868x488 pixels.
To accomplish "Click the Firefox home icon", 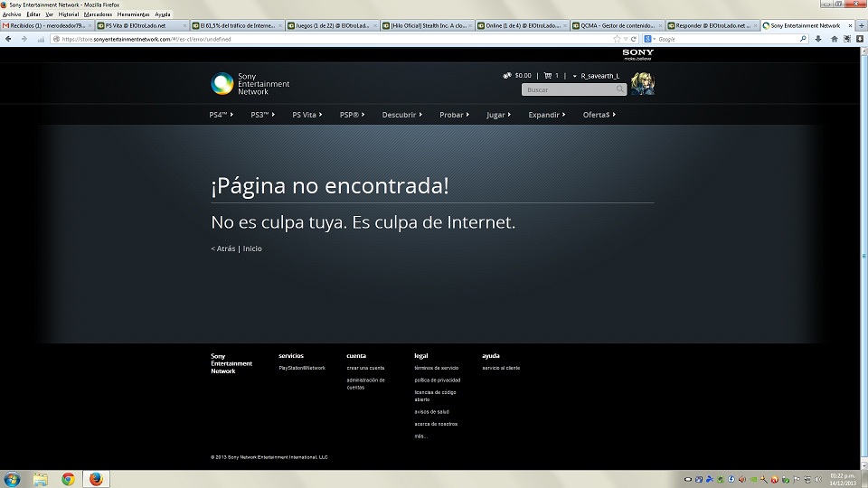I will click(x=835, y=39).
